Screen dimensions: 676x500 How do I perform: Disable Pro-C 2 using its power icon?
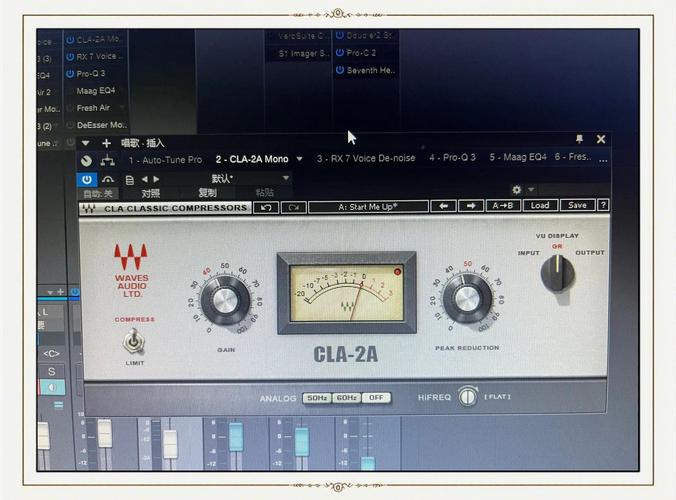[x=340, y=52]
